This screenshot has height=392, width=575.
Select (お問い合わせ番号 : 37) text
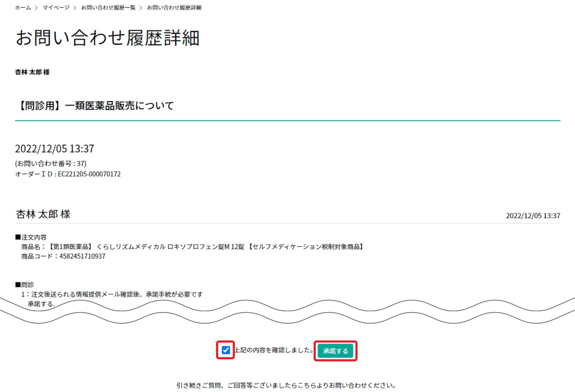click(51, 163)
